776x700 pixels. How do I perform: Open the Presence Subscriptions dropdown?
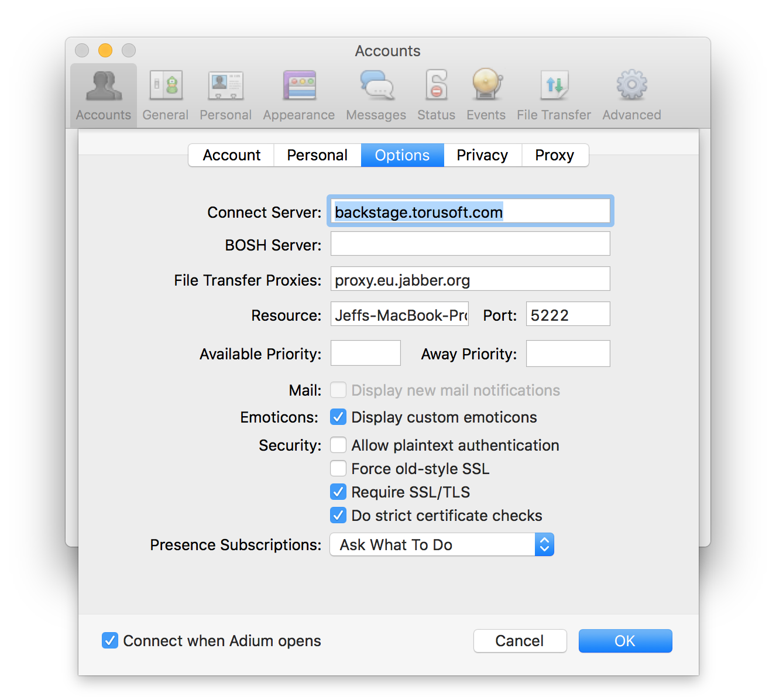coord(441,544)
